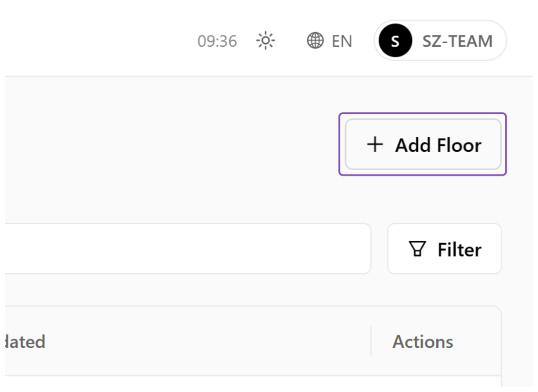Click the Add Floor label text
Viewport: 538px width, 392px height.
(438, 145)
